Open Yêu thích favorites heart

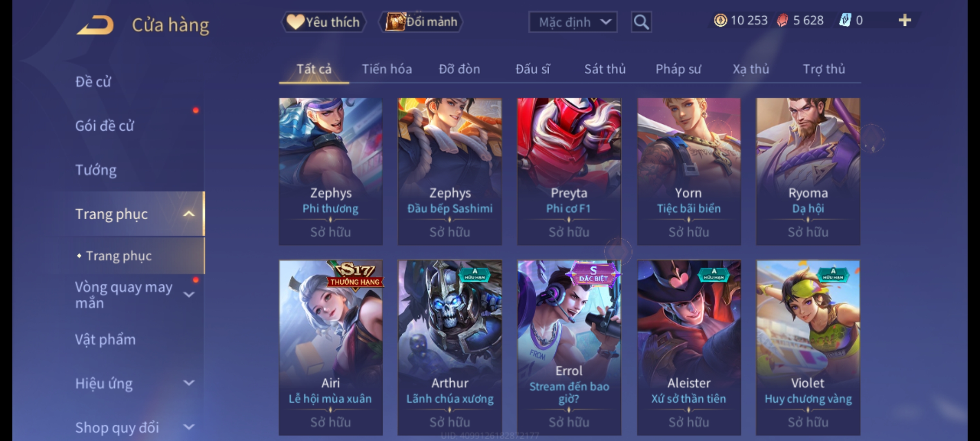323,22
